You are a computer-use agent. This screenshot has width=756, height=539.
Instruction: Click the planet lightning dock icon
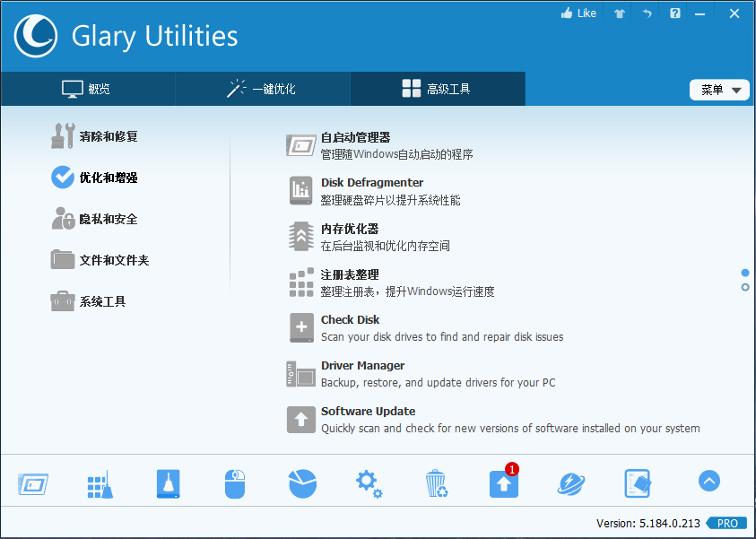point(571,483)
